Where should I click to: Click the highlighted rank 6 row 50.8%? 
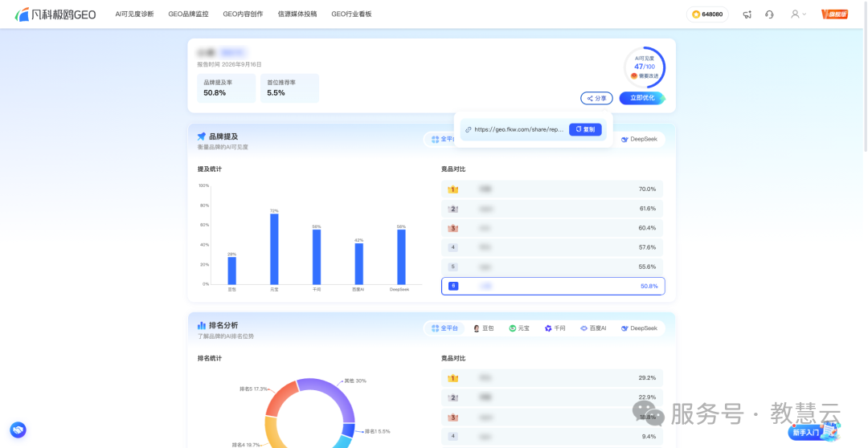(x=553, y=286)
